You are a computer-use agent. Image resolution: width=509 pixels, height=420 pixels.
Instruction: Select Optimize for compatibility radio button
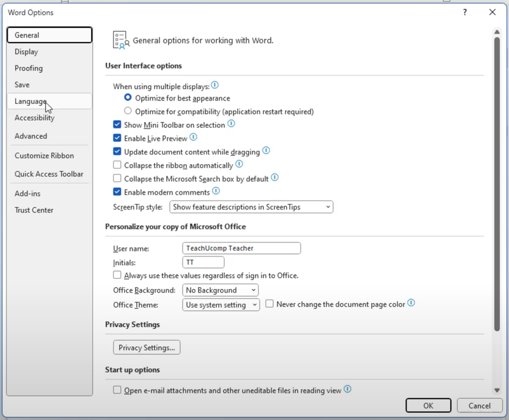tap(128, 111)
